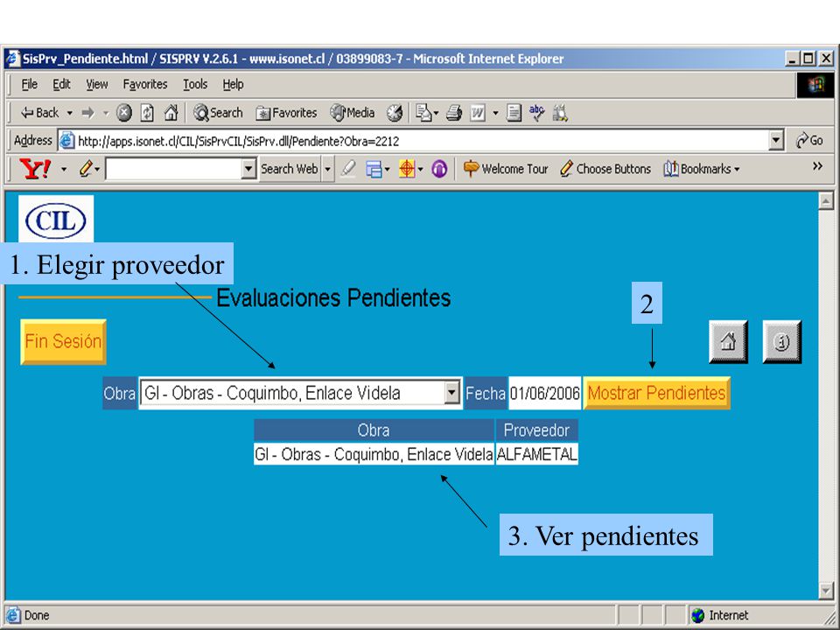Open the Help menu
The height and width of the screenshot is (630, 840).
point(233,85)
